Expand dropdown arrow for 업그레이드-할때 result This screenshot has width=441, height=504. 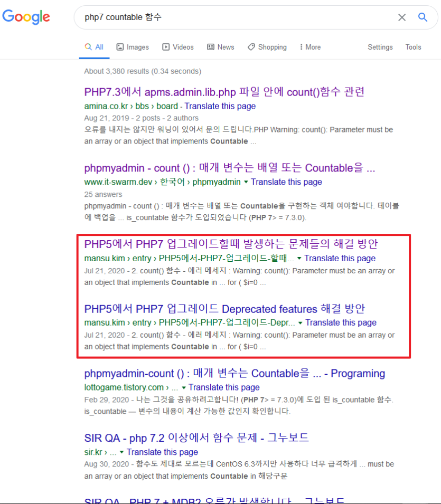[x=299, y=259]
